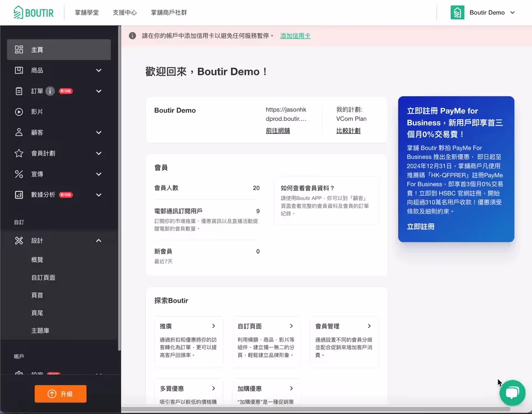Click the VCom Plan text
The height and width of the screenshot is (414, 532).
pos(351,119)
